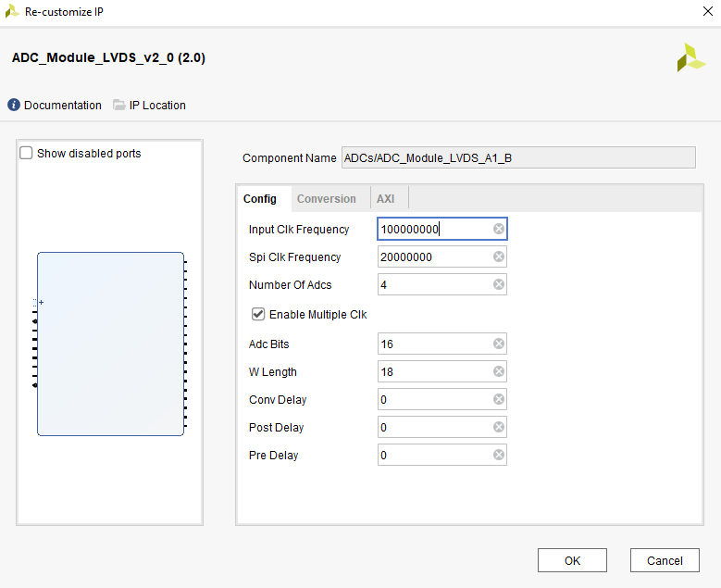721x588 pixels.
Task: Switch to the Conversion tab
Action: pyautogui.click(x=326, y=199)
